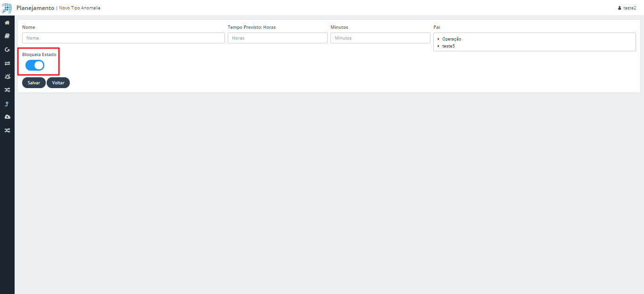
Task: Select the circular refresh arrow sidebar icon
Action: coord(7,49)
